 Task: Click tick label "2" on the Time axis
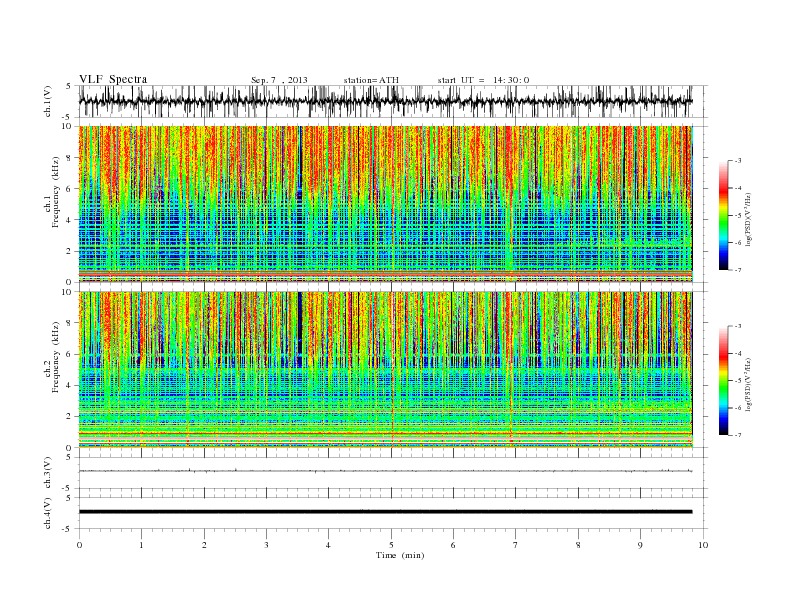coord(204,545)
